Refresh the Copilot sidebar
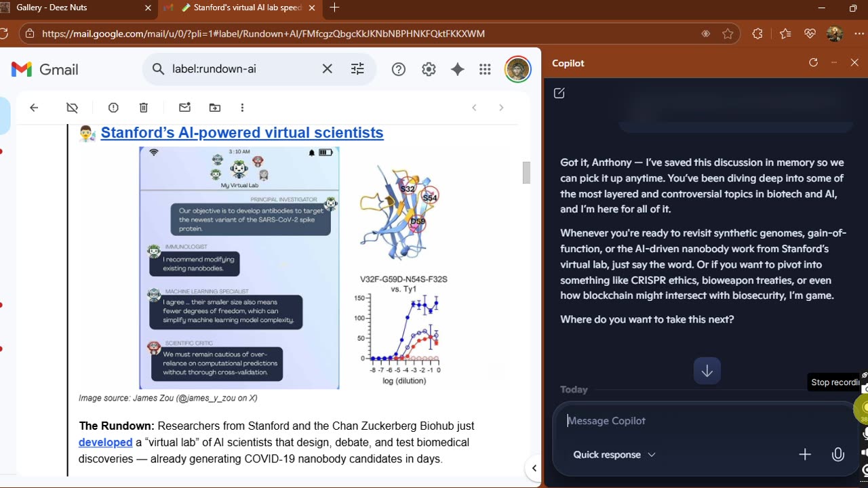 [813, 62]
